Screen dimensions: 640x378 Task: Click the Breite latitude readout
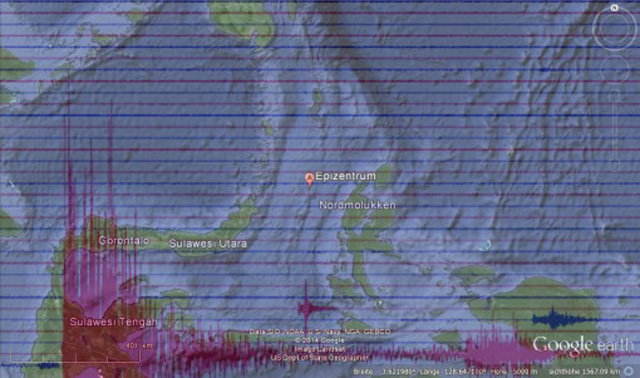click(x=384, y=371)
